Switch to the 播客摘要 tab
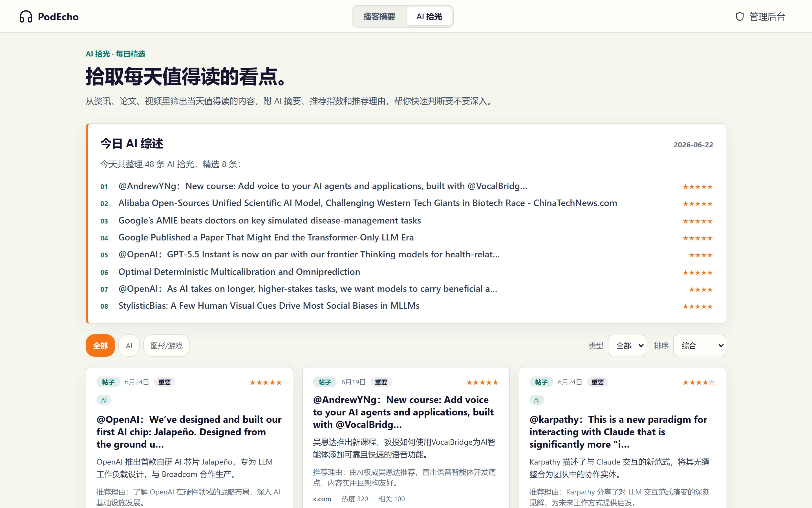Viewport: 812px width, 508px height. 379,16
